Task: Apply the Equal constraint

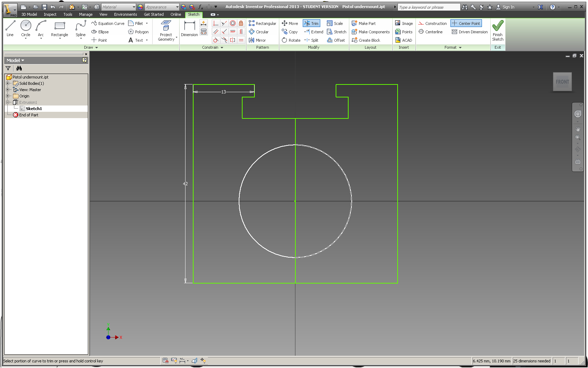Action: coord(241,40)
